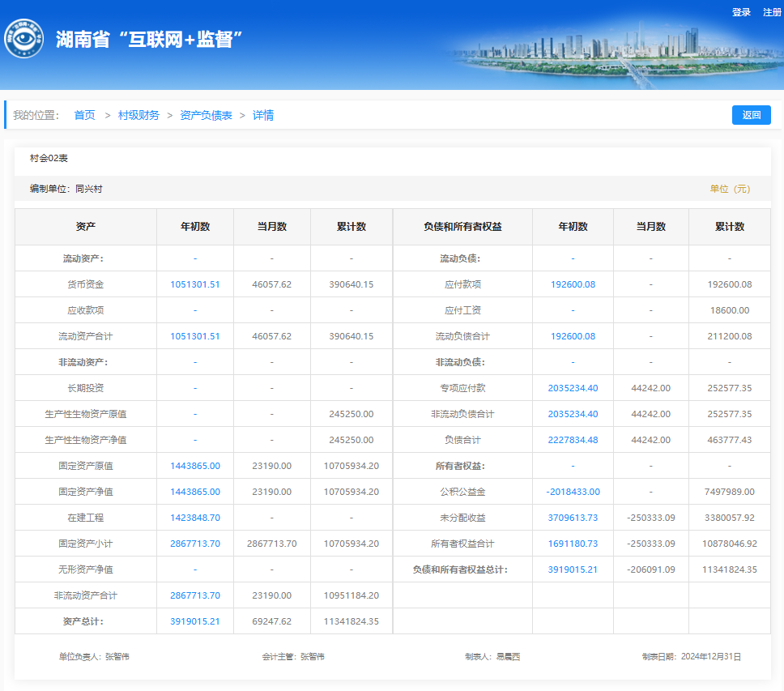Open 村级财务 in the breadcrumb

tap(138, 115)
